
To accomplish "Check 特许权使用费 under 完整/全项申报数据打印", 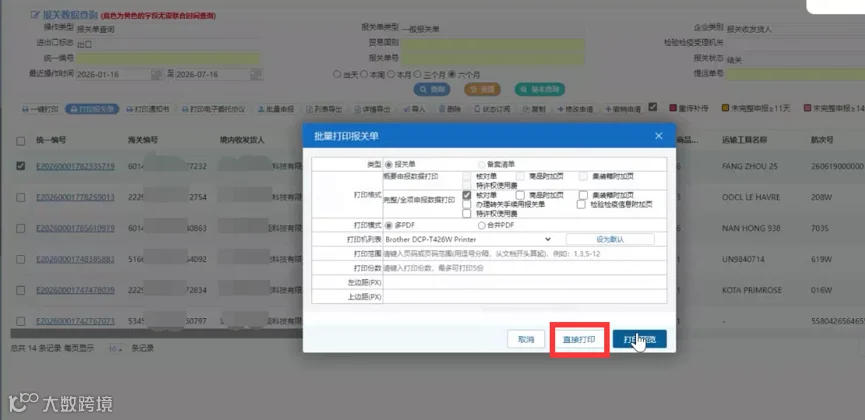I will (467, 214).
